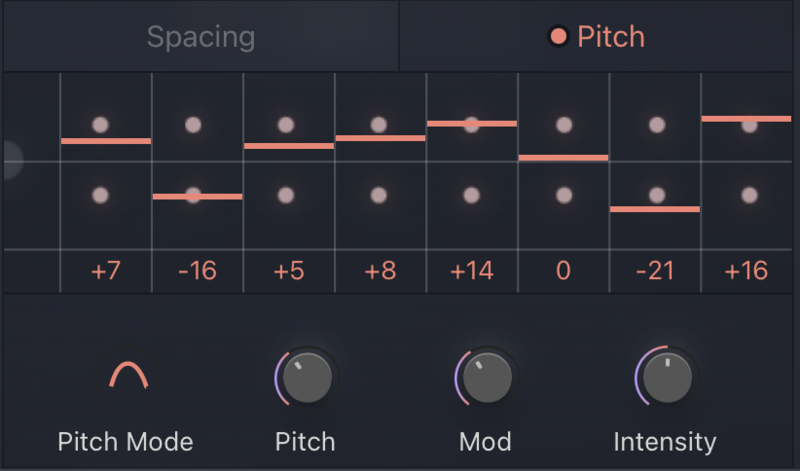Click the pitch bar above -21
This screenshot has width=800, height=471.
(655, 209)
